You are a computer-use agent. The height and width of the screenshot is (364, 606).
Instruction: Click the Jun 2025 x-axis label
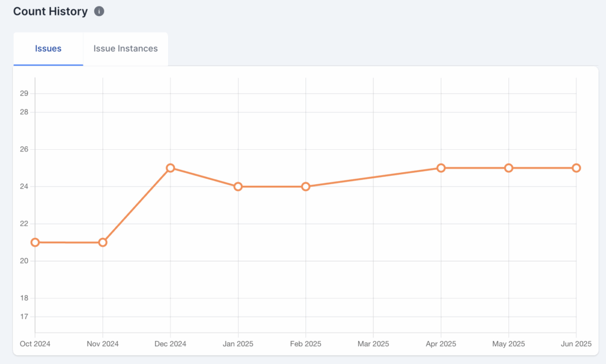tap(576, 344)
